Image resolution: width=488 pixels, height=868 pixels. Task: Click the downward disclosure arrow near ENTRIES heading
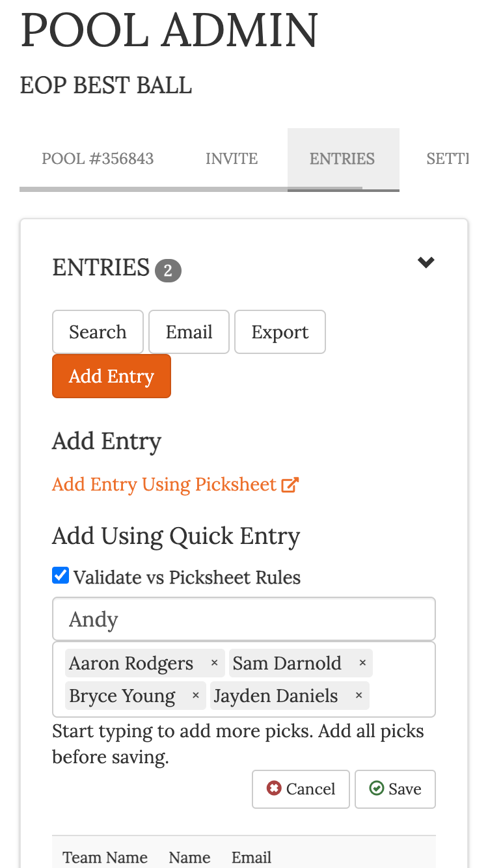tap(426, 262)
